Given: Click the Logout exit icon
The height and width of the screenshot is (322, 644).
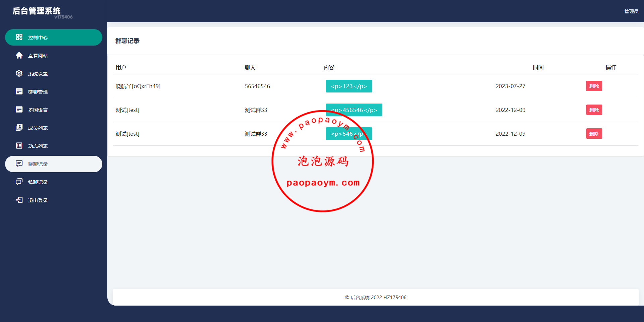Looking at the screenshot, I should pyautogui.click(x=19, y=200).
